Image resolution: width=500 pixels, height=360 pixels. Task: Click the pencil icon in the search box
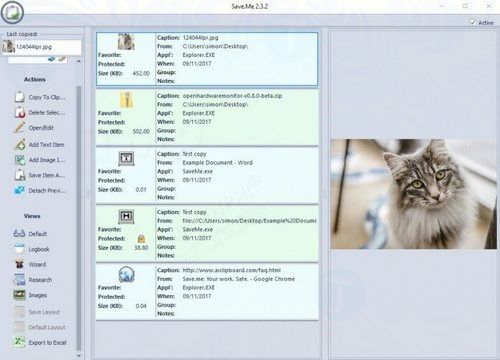click(62, 59)
